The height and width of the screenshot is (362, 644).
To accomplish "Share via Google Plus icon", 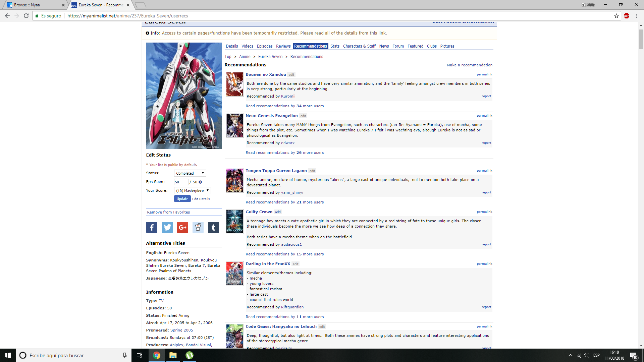I will [182, 228].
